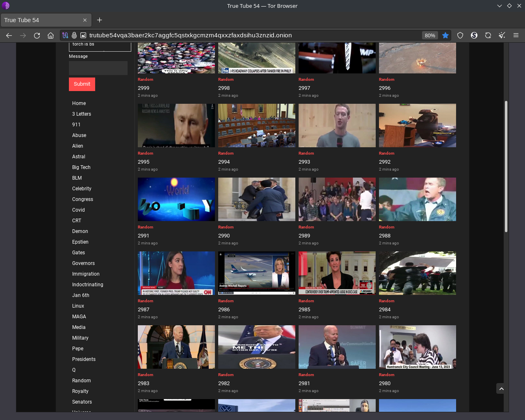Screen dimensions: 525x420
Task: Open onion site connection info
Action: (x=74, y=35)
